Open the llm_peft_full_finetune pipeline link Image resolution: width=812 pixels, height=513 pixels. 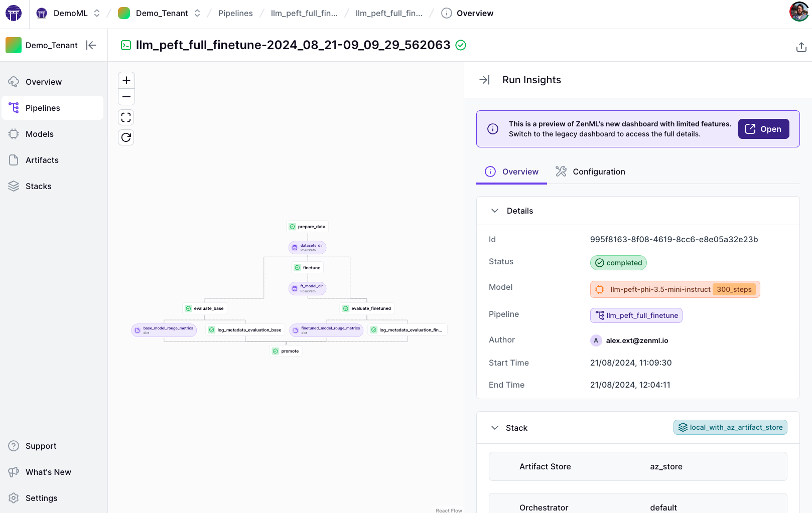636,315
